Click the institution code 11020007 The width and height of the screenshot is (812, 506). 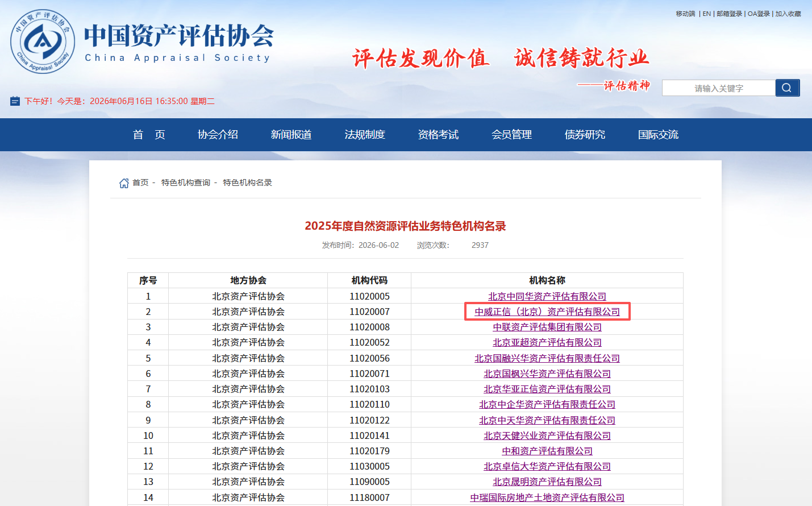[x=369, y=312]
